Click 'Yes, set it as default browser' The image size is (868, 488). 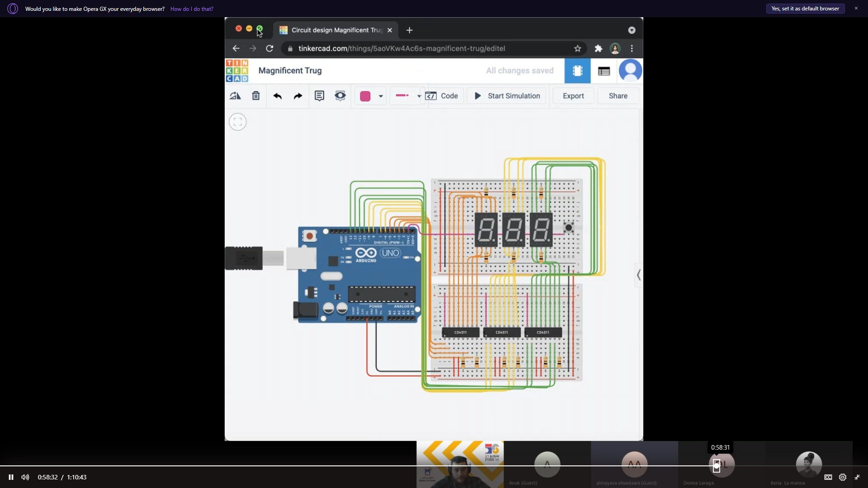pos(805,9)
